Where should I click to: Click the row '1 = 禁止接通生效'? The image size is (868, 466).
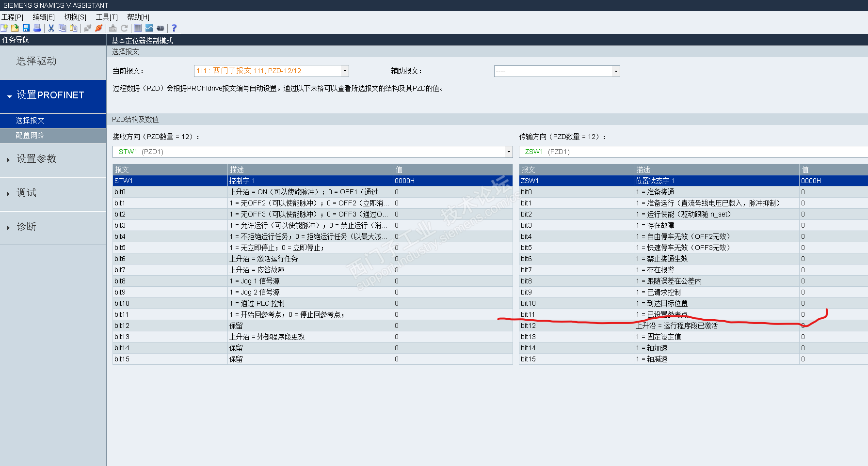click(693, 259)
